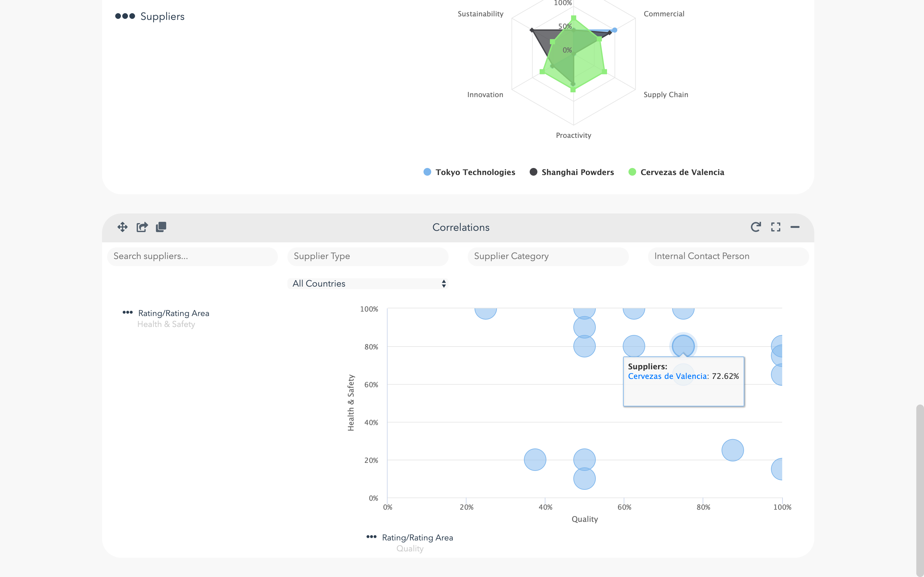Open Health & Safety rating area options dots
Image resolution: width=924 pixels, height=577 pixels.
127,313
